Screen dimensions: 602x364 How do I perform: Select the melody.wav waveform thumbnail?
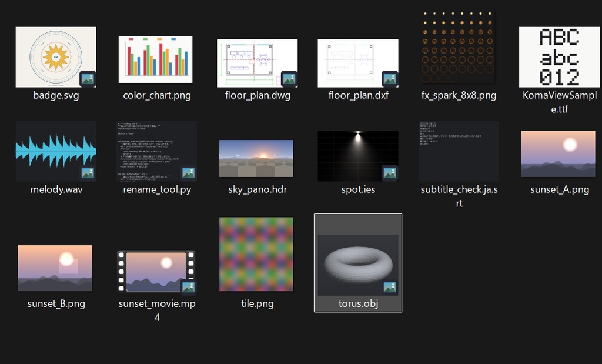tap(56, 151)
